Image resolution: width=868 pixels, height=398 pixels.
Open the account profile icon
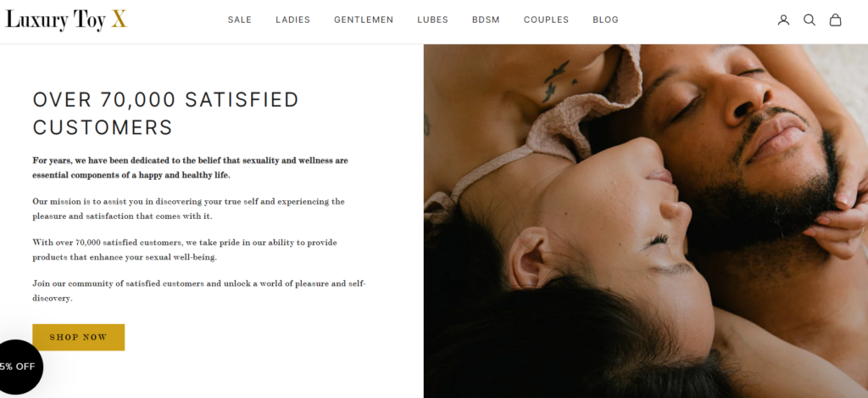coord(783,20)
